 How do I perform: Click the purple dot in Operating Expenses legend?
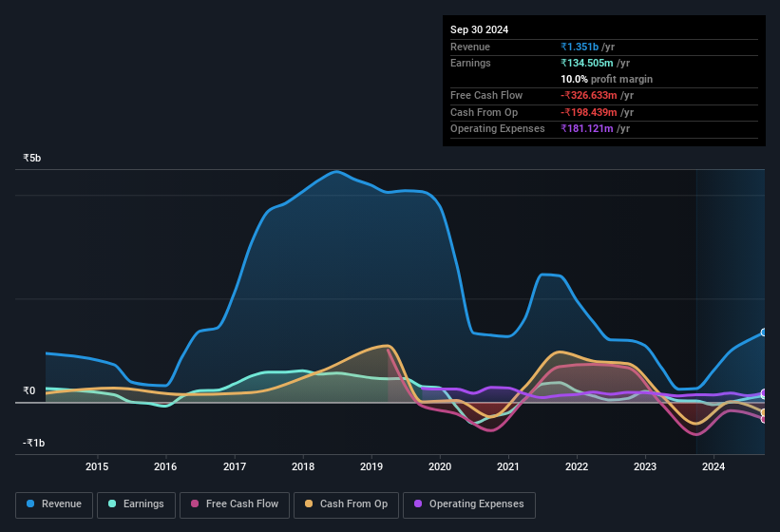[x=418, y=503]
